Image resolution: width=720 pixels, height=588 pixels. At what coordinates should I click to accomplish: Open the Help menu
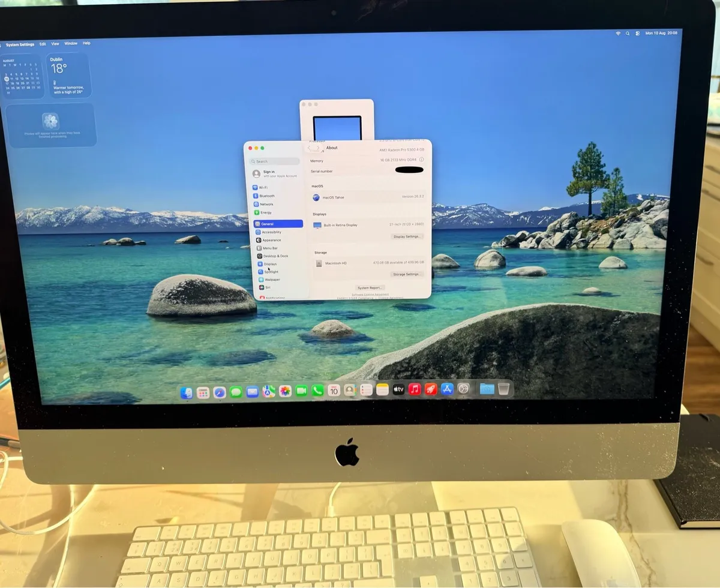coord(86,43)
